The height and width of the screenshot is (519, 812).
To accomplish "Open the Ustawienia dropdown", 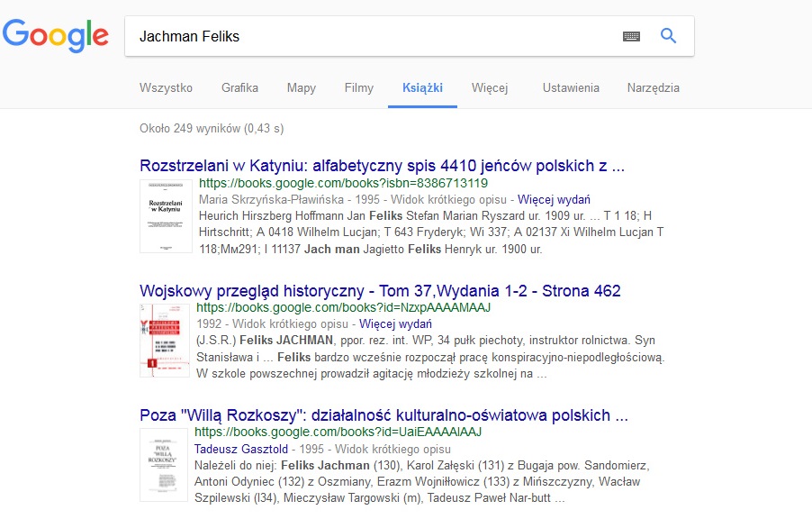I will (570, 88).
